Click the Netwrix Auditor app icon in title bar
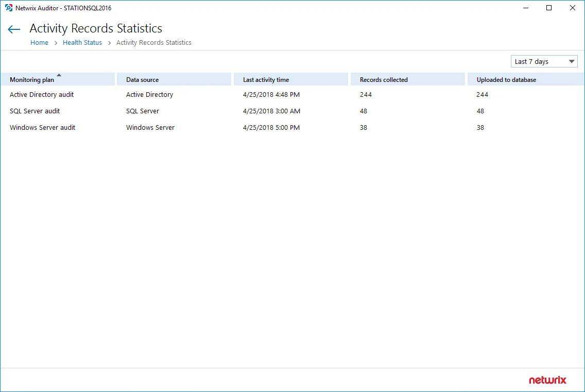 [x=9, y=8]
